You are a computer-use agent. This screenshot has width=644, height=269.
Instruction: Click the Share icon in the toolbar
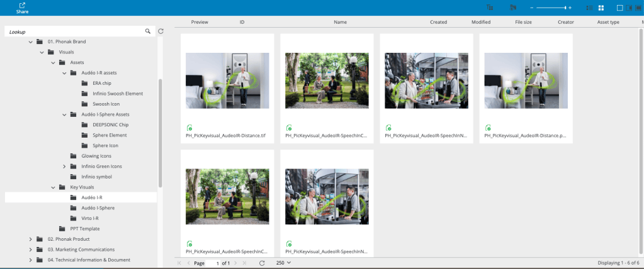point(23,5)
